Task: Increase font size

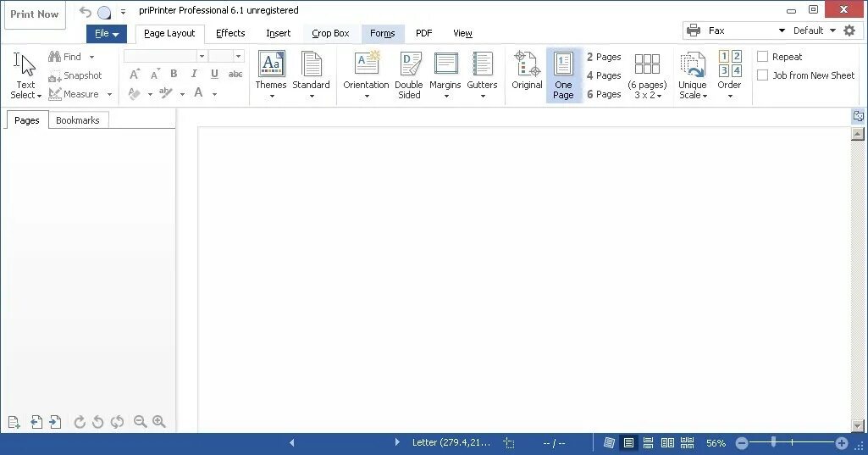Action: pyautogui.click(x=134, y=75)
